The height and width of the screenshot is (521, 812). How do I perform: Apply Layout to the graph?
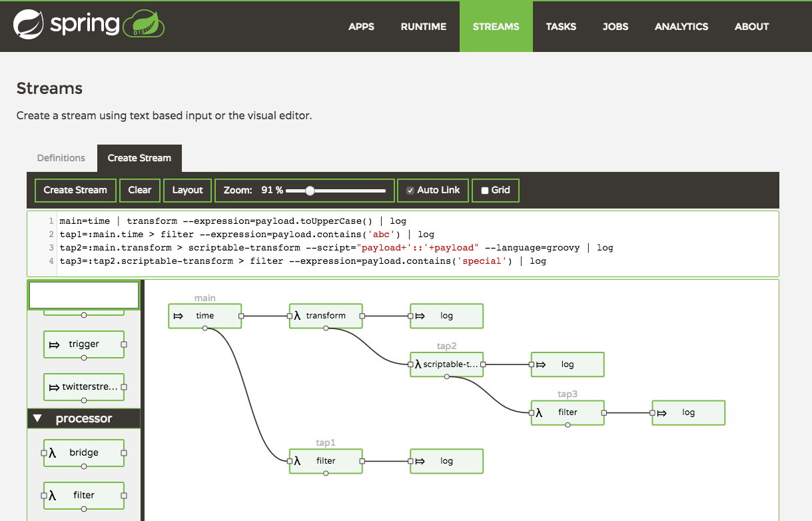[x=187, y=190]
